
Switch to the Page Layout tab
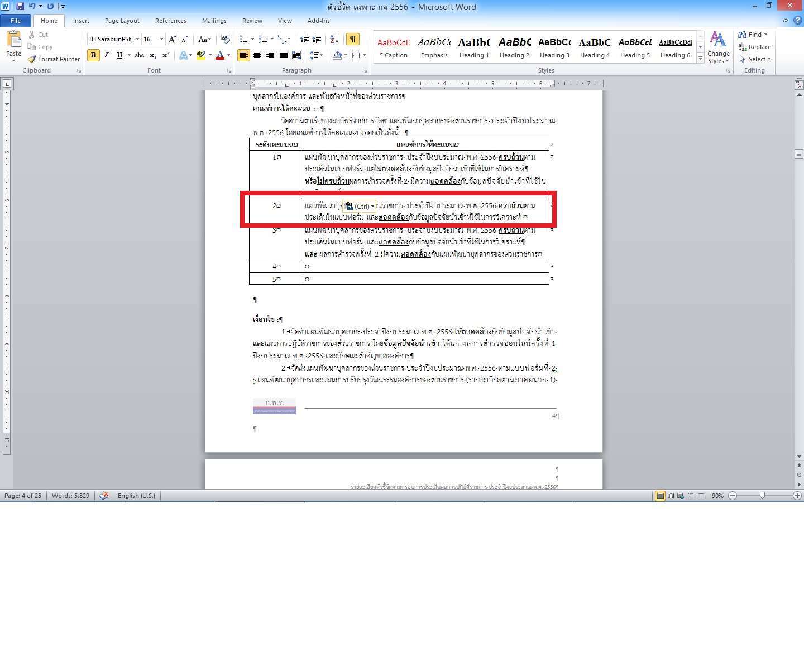[x=122, y=21]
